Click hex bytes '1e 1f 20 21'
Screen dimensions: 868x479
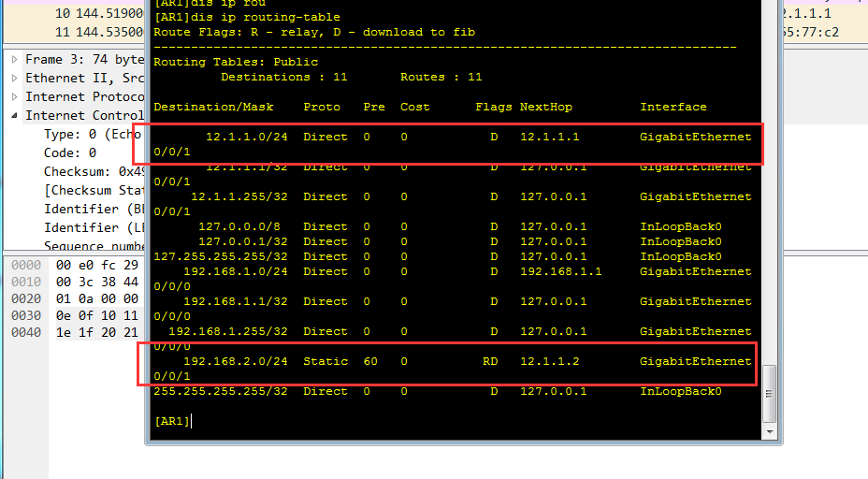97,332
